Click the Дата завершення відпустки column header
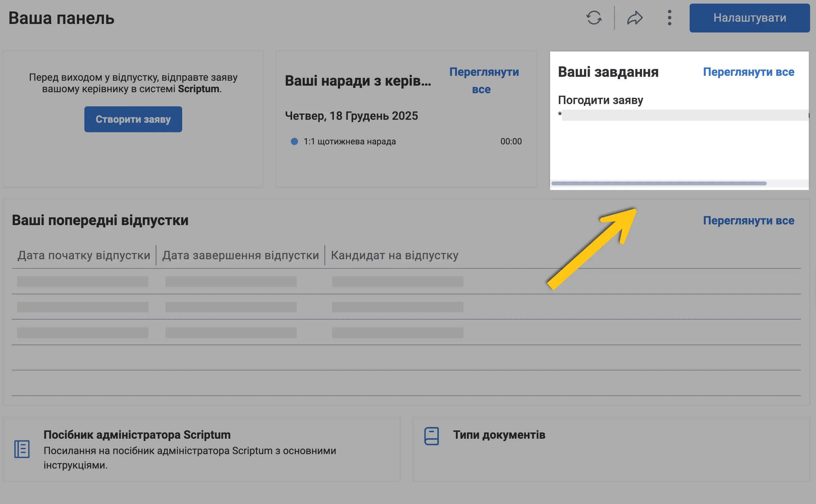This screenshot has height=504, width=816. tap(240, 255)
